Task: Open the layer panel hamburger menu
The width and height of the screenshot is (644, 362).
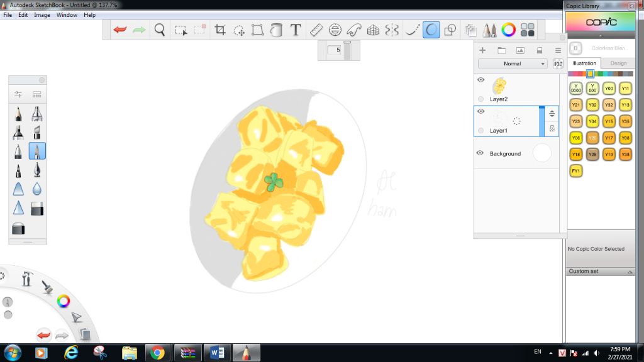Action: tap(558, 50)
